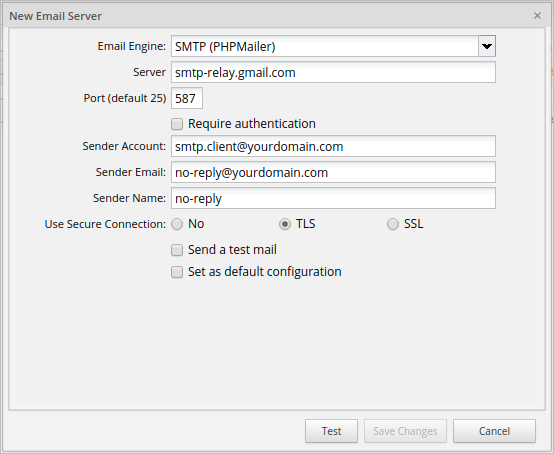The image size is (554, 454).
Task: Close the New Email Server dialog
Action: click(x=537, y=16)
